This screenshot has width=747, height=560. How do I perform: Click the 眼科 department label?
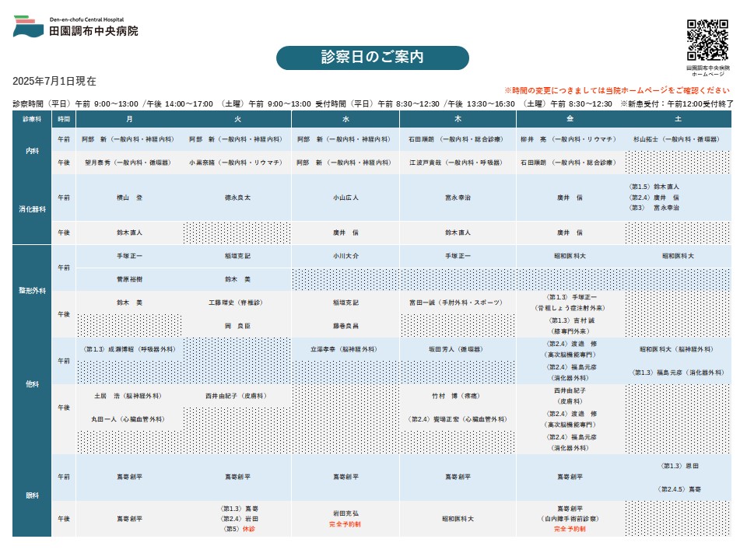click(32, 495)
